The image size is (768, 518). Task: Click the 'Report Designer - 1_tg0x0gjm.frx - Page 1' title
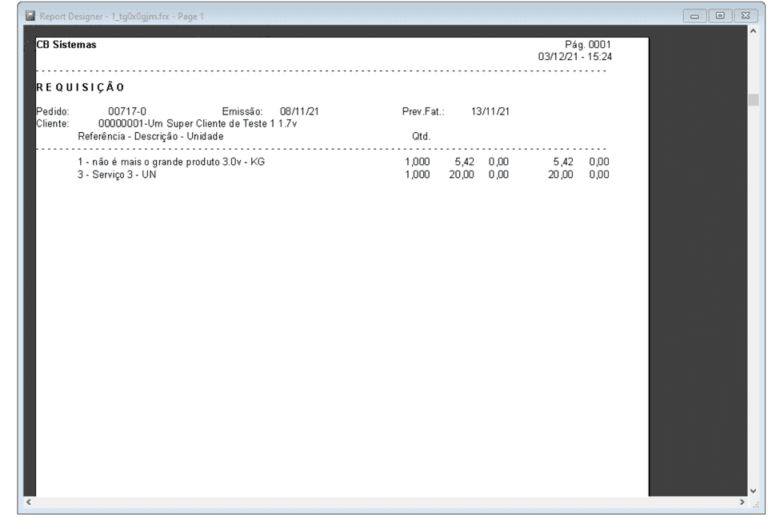tap(121, 16)
